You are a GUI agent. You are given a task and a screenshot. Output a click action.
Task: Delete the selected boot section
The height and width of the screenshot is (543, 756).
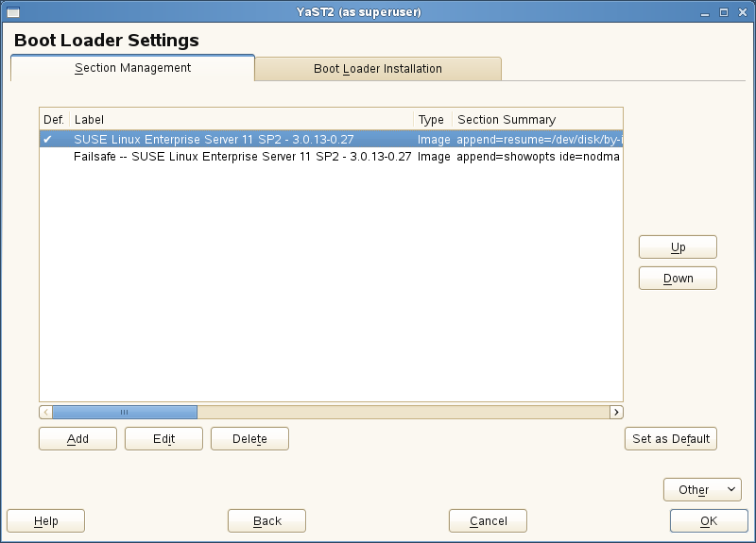[x=249, y=438]
